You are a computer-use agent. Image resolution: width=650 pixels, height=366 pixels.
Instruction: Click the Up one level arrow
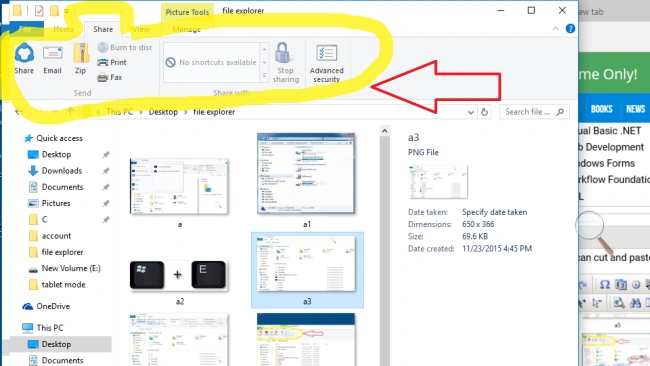click(70, 111)
